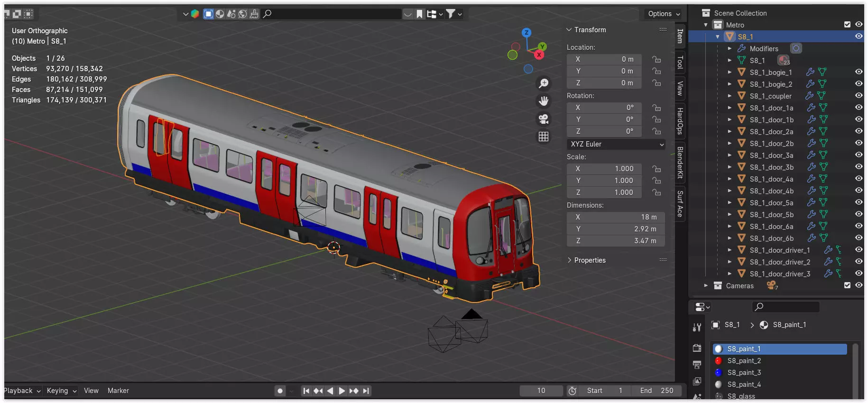Hide S8_1_door_6a with its eye icon

point(859,226)
